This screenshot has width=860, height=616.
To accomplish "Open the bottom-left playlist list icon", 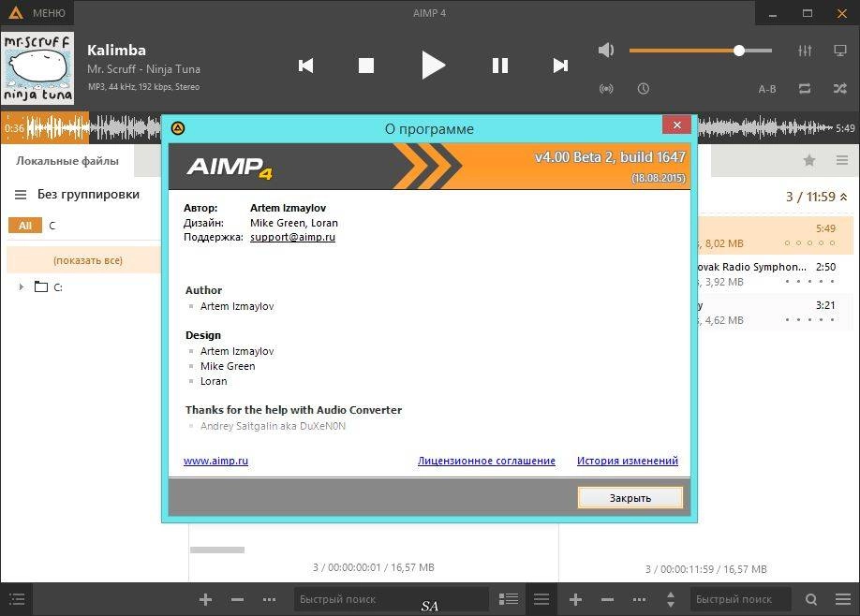I will [17, 599].
